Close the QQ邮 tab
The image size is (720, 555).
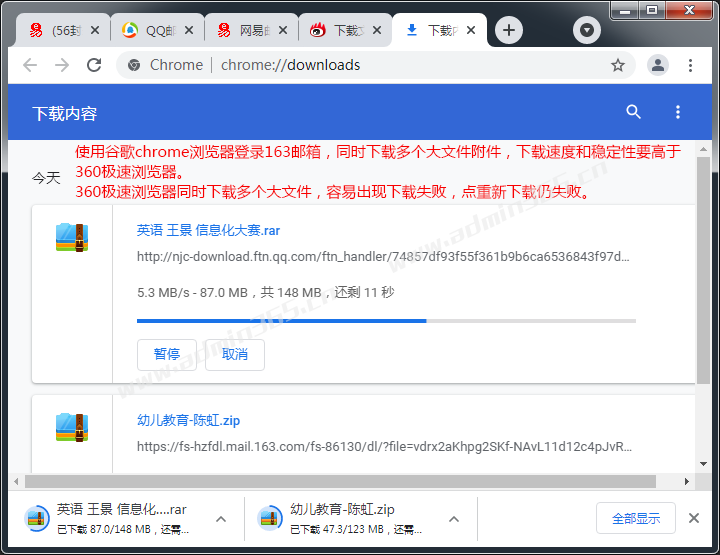(189, 30)
